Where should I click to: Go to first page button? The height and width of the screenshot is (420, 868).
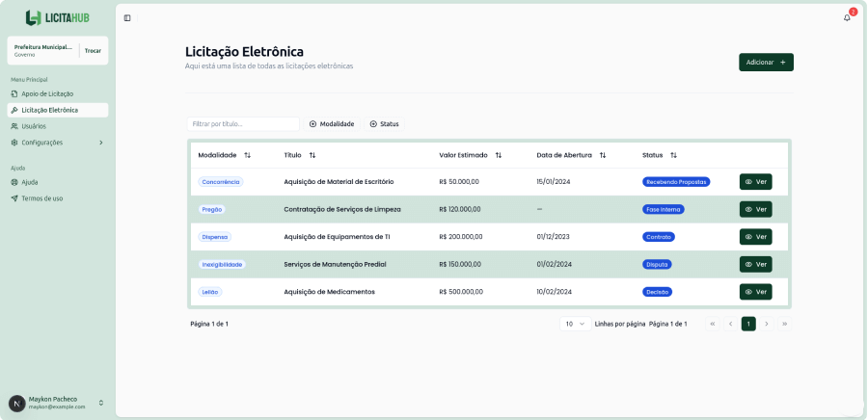713,324
